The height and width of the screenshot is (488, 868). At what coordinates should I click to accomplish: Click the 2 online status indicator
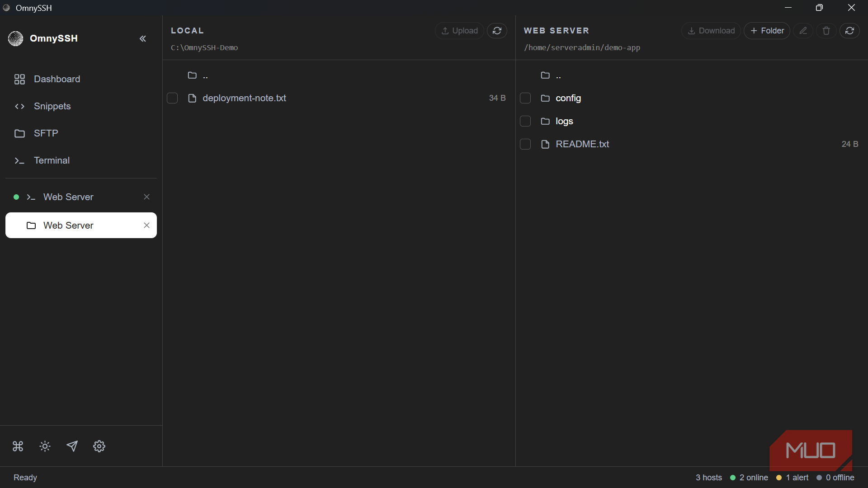click(x=749, y=478)
